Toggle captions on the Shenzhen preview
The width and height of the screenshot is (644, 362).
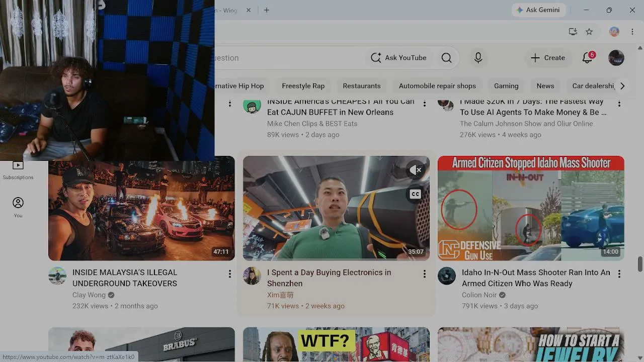(x=416, y=194)
